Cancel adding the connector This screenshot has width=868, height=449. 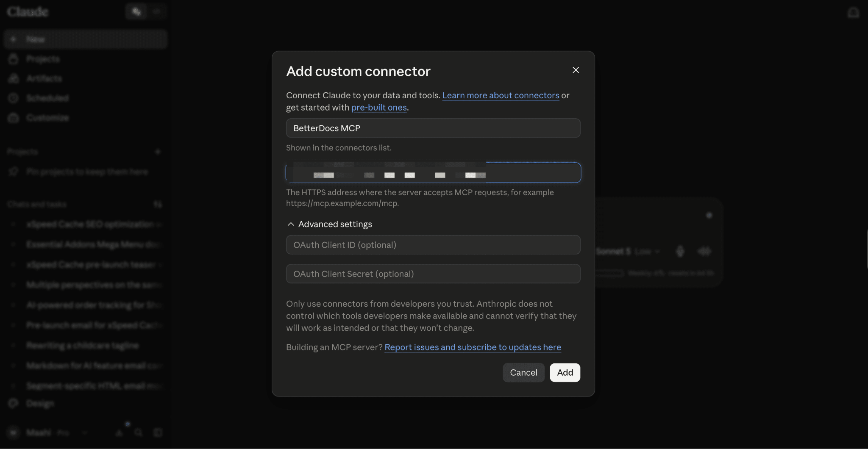523,373
